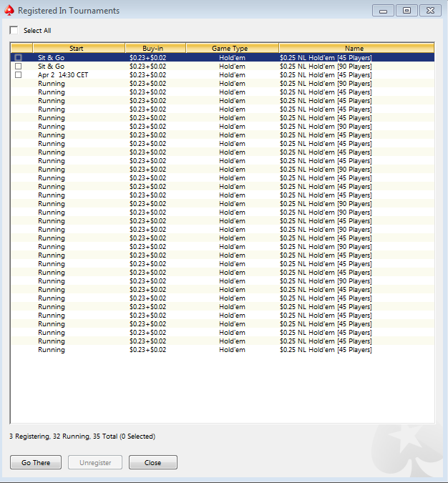The image size is (448, 483).
Task: Close the window with the title bar X
Action: coord(430,11)
